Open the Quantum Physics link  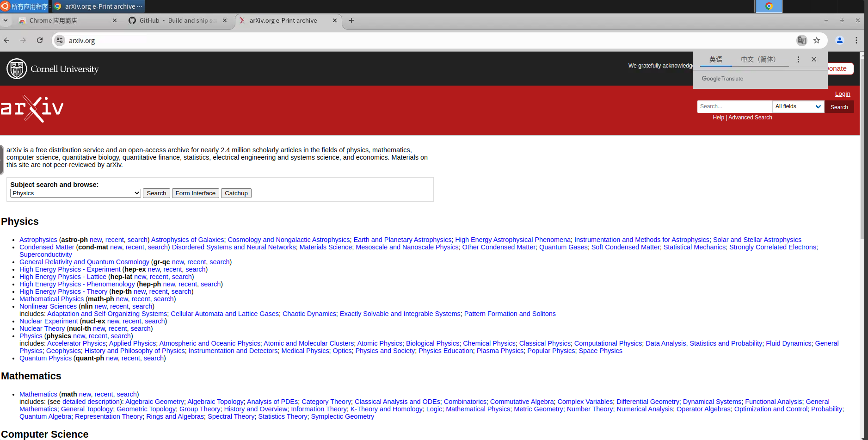(x=45, y=358)
